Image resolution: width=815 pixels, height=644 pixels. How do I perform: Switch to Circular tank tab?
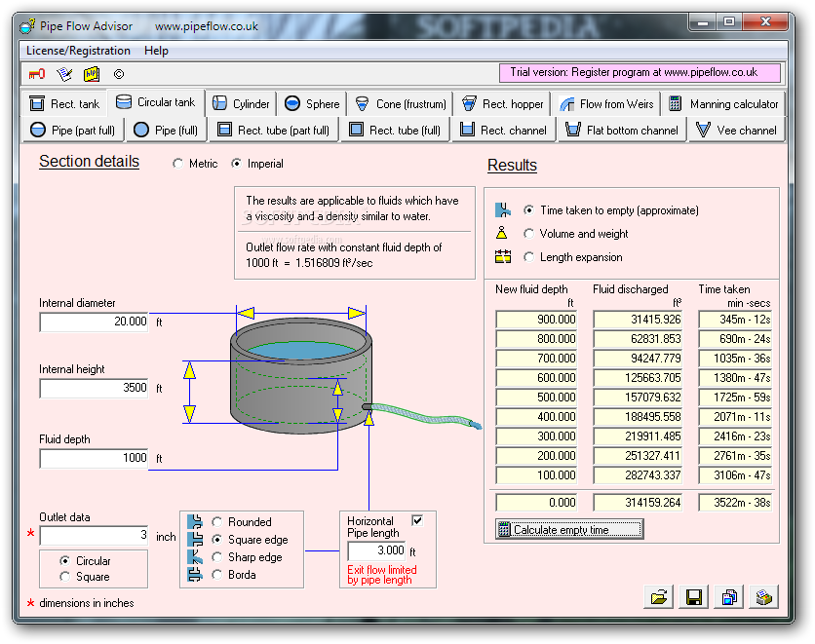(x=155, y=102)
